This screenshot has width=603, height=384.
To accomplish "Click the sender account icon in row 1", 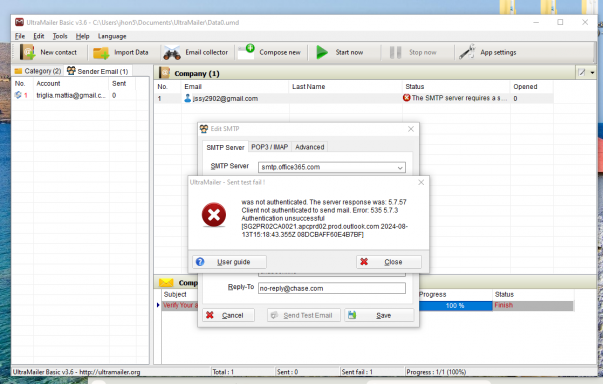I will [18, 95].
